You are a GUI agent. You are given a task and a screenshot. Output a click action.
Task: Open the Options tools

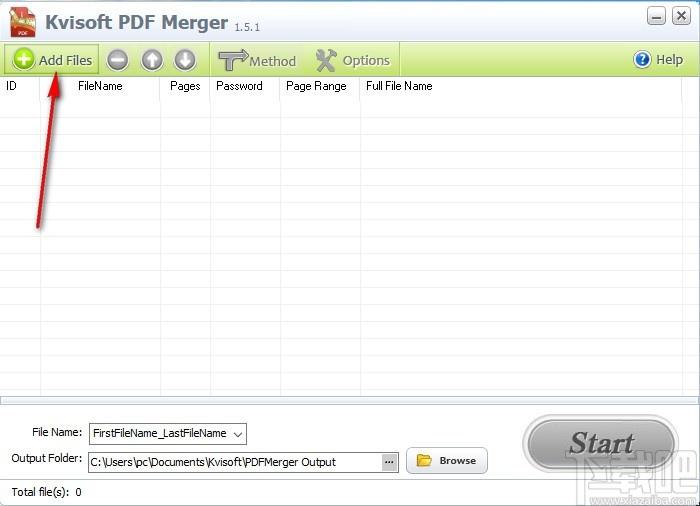353,60
